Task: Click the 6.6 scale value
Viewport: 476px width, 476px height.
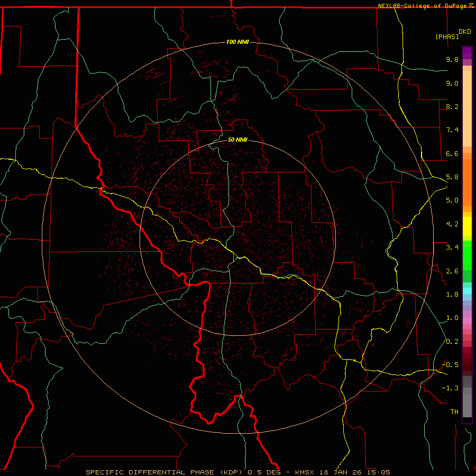Action: pos(452,153)
